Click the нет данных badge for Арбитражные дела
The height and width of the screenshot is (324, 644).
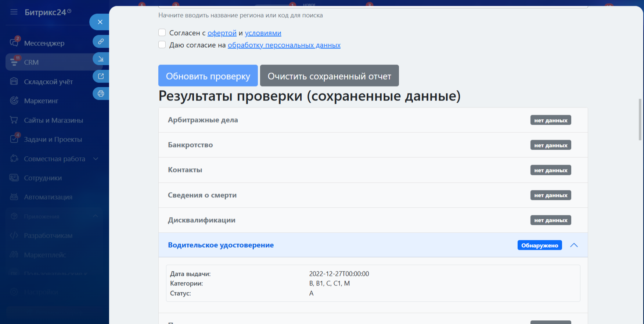coord(551,120)
